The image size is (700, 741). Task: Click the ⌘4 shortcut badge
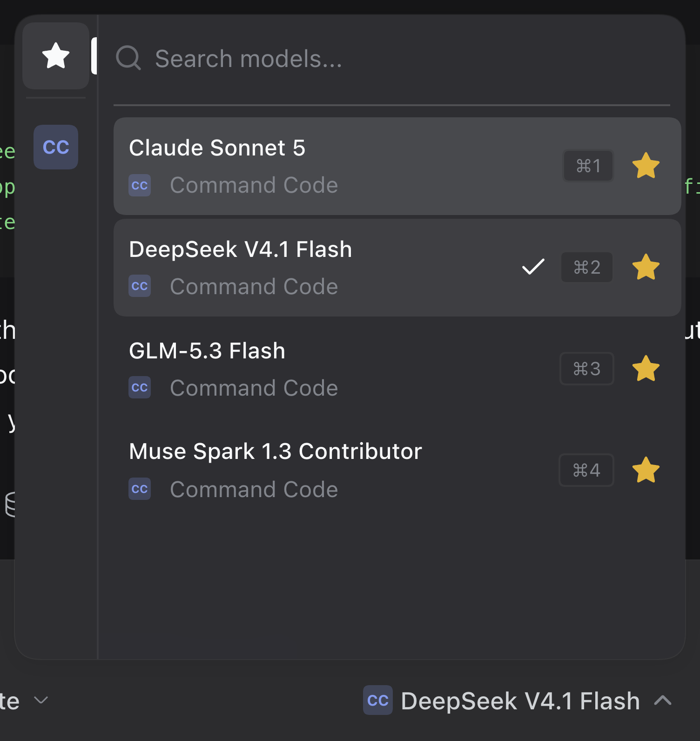pyautogui.click(x=586, y=470)
